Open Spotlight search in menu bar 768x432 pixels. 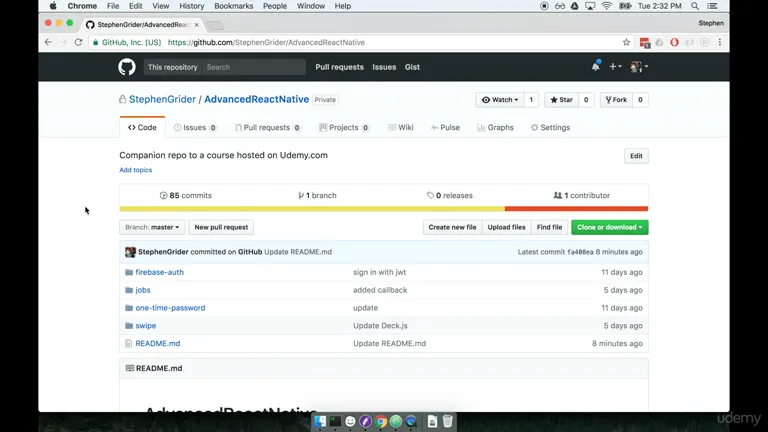(695, 6)
